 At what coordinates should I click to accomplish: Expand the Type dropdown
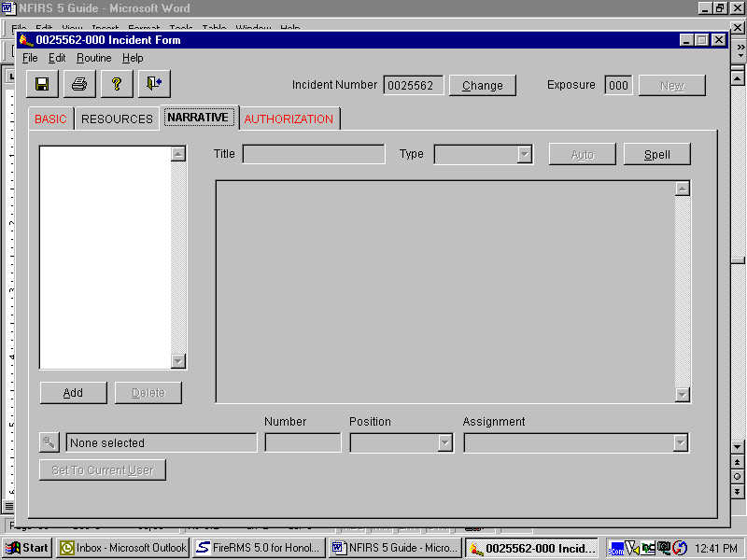click(x=524, y=155)
